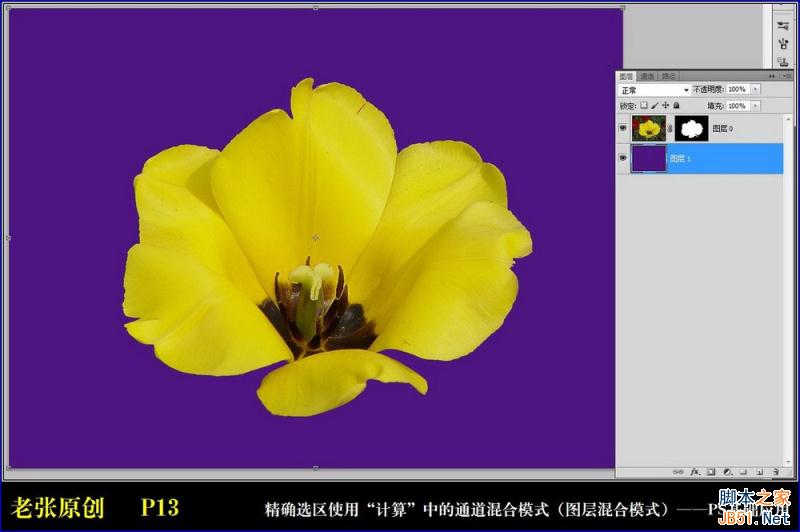Viewport: 800px width, 532px height.
Task: Click left-middle transform handle
Action: pos(8,238)
